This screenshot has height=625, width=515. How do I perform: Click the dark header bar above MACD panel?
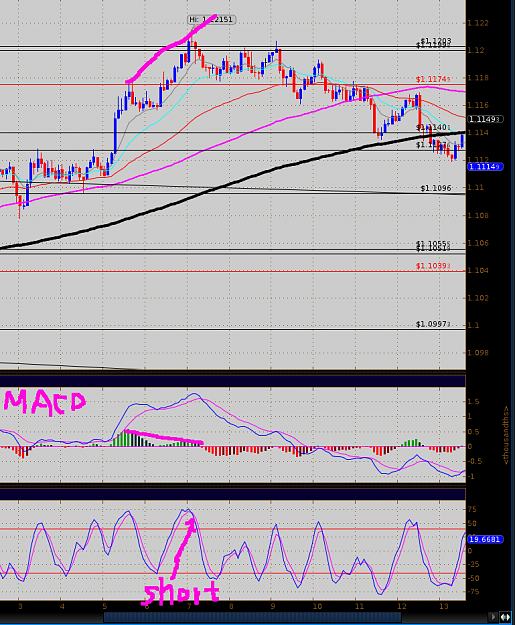[x=233, y=381]
